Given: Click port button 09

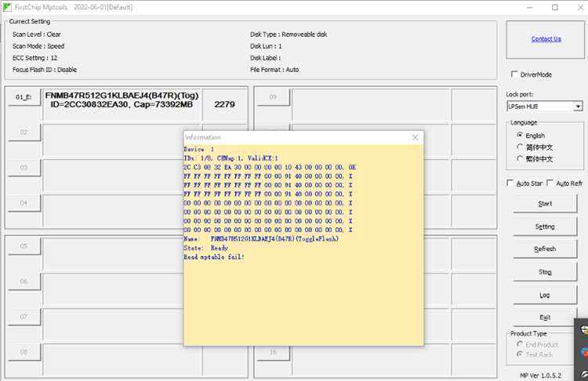Looking at the screenshot, I should tap(274, 97).
